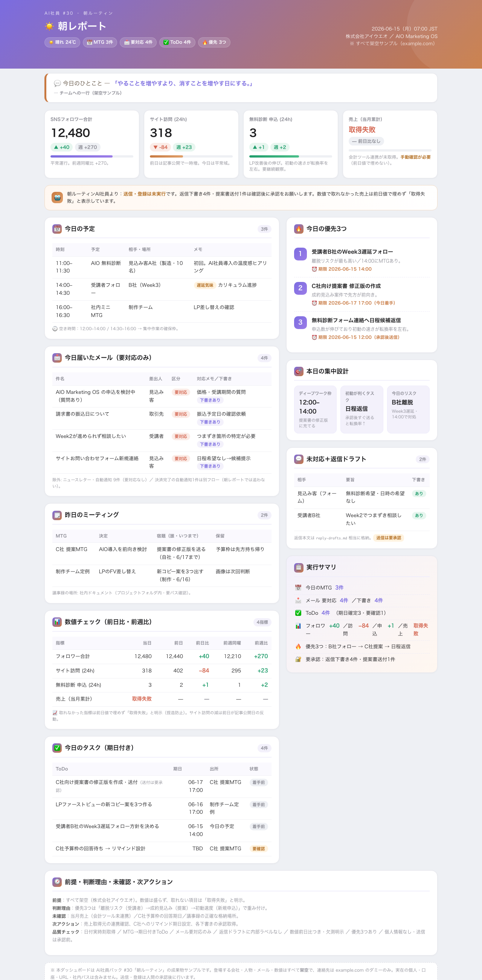The image size is (482, 980).
Task: Click the notepad icon beside 昨日のミーティング
Action: point(57,515)
